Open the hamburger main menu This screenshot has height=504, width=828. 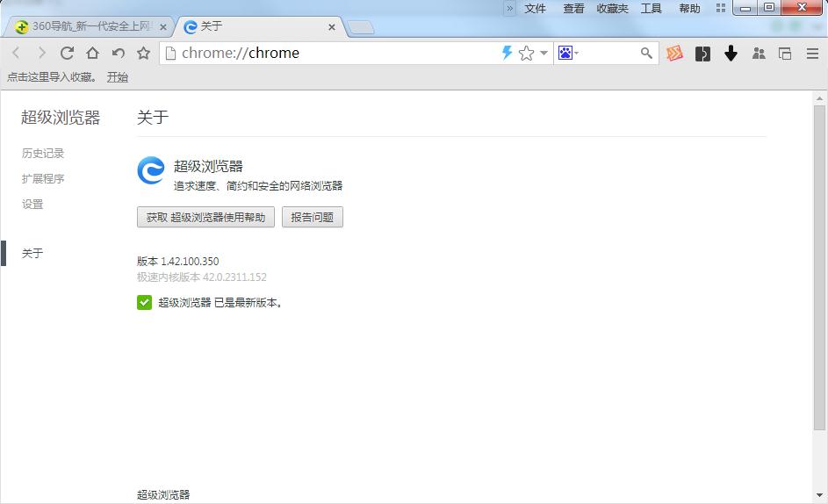pos(813,53)
